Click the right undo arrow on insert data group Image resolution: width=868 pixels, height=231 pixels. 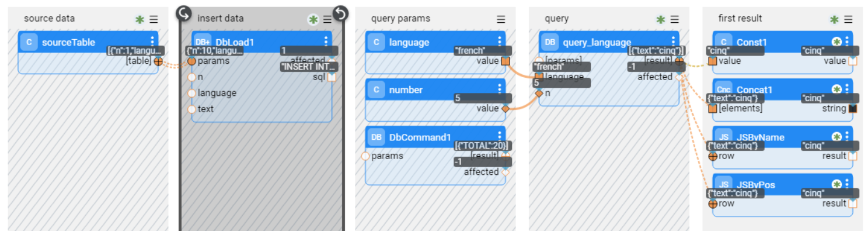click(x=340, y=13)
